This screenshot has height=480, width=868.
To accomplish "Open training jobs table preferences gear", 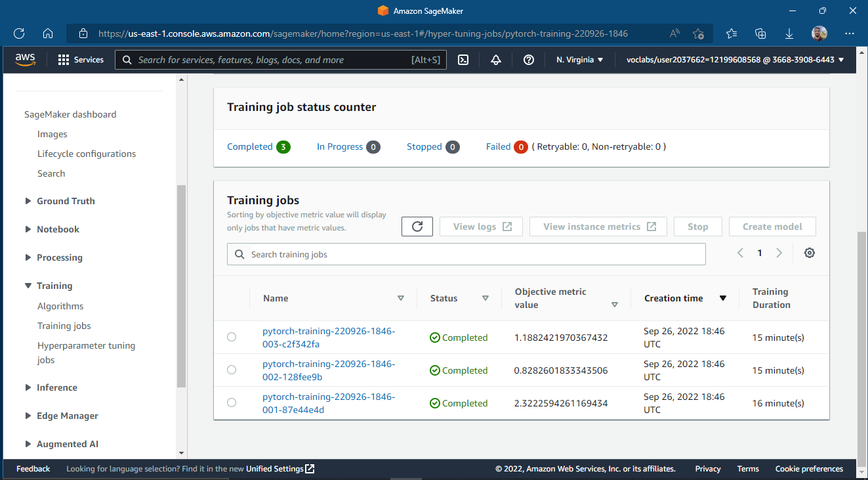I will (810, 253).
